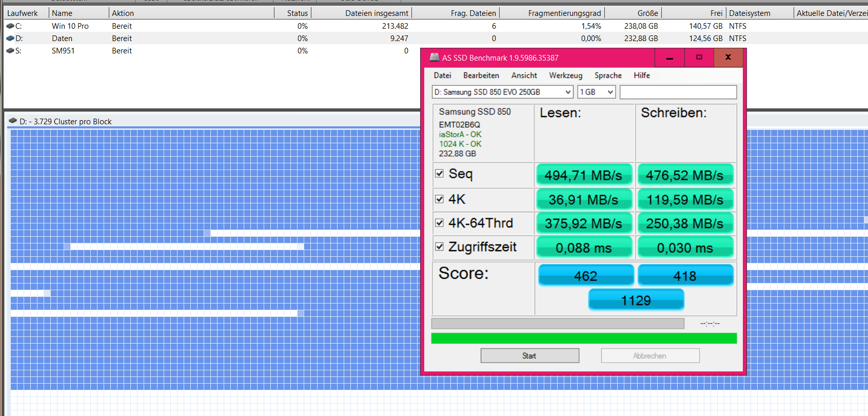Click the D: cluster map header label
This screenshot has height=416, width=868.
66,122
